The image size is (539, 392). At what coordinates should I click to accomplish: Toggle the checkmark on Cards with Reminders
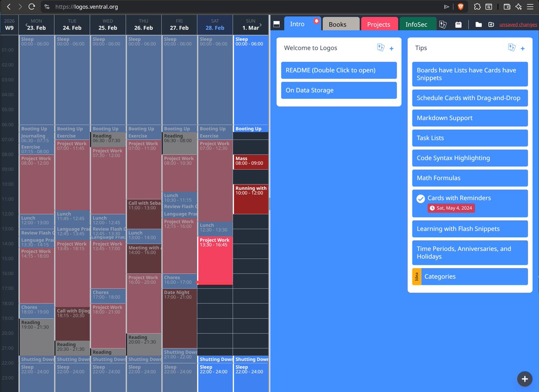pyautogui.click(x=421, y=198)
